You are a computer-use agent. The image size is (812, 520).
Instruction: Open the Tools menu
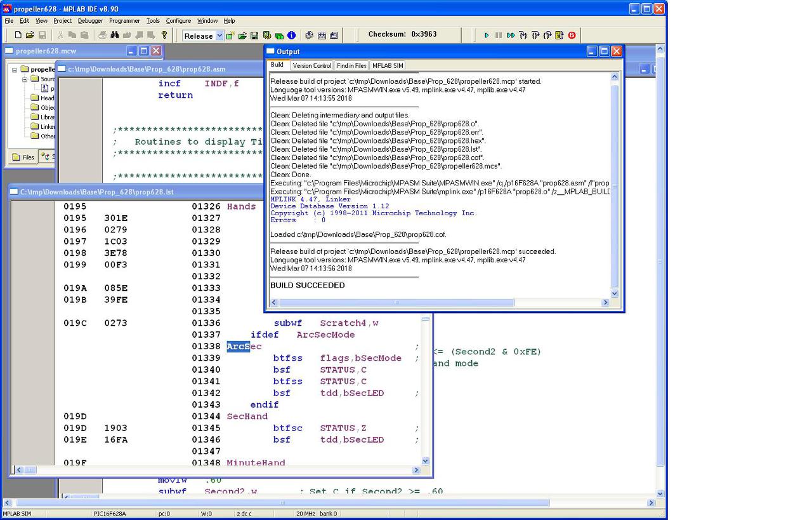click(x=153, y=21)
